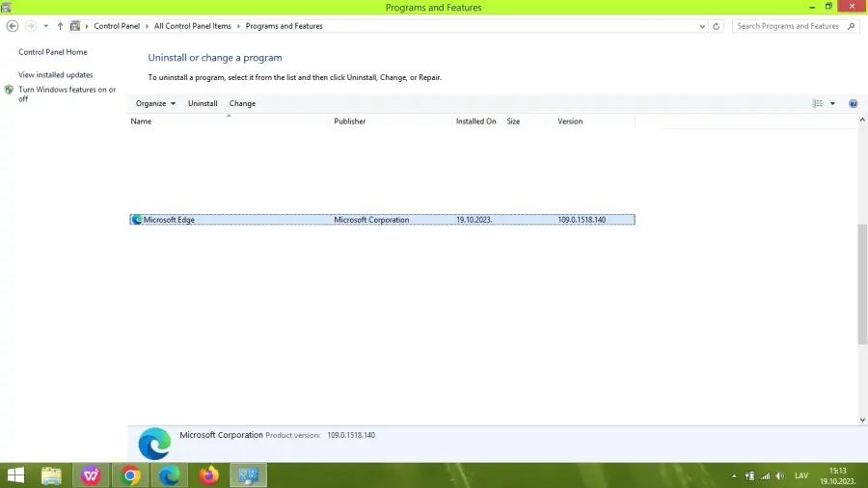
Task: Click version 109.0.1518.140 cell in row
Action: point(582,220)
